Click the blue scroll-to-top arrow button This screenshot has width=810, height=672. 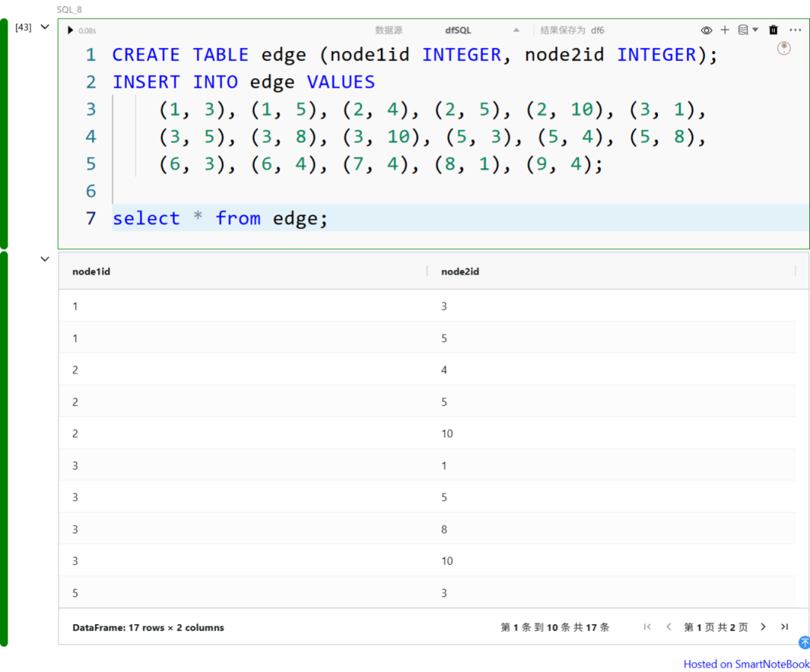804,643
